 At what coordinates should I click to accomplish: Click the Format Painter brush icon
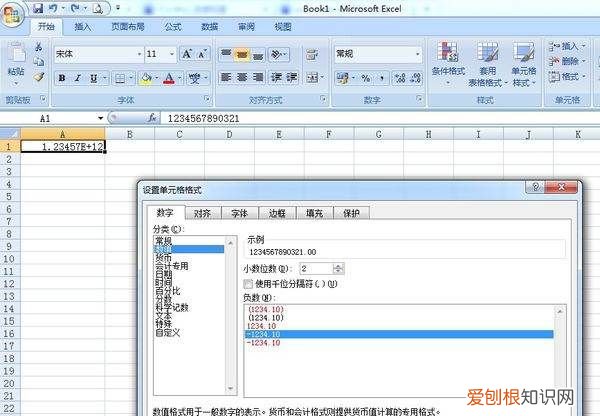[x=39, y=76]
